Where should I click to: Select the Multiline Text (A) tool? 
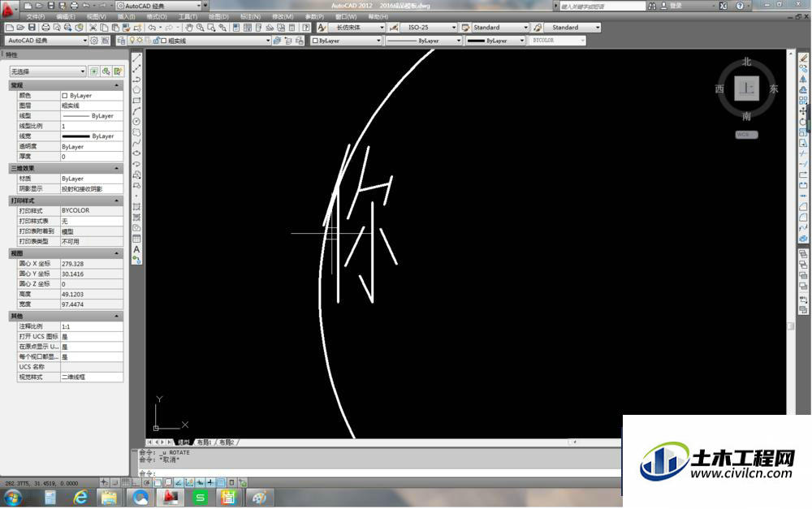tap(136, 249)
